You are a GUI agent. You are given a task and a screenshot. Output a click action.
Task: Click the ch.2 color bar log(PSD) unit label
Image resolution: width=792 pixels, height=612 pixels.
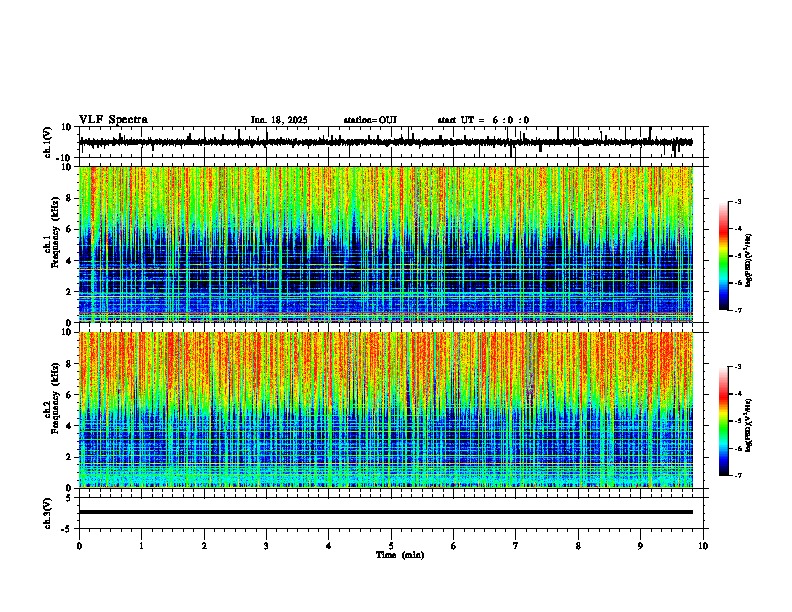tap(749, 425)
